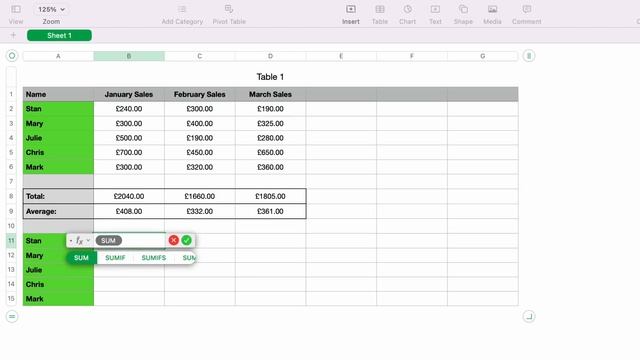The height and width of the screenshot is (360, 640).
Task: Accept the formula with green checkmark
Action: click(x=187, y=240)
